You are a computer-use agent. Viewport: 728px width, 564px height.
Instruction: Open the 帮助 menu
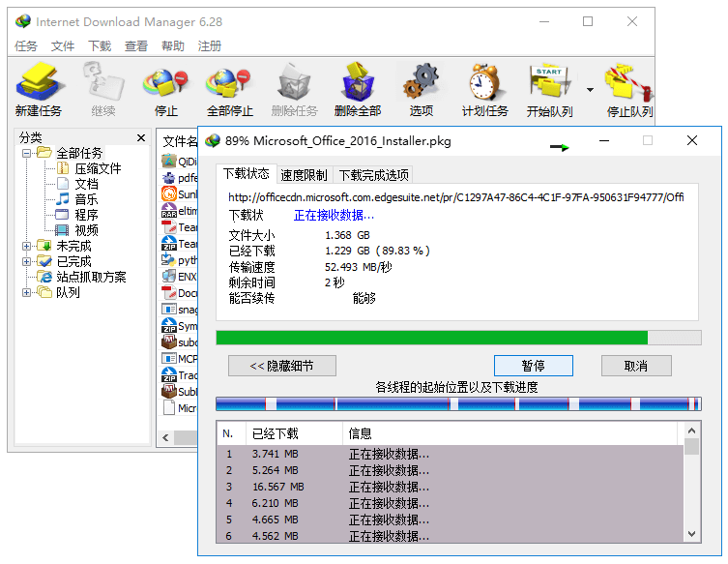pyautogui.click(x=173, y=46)
